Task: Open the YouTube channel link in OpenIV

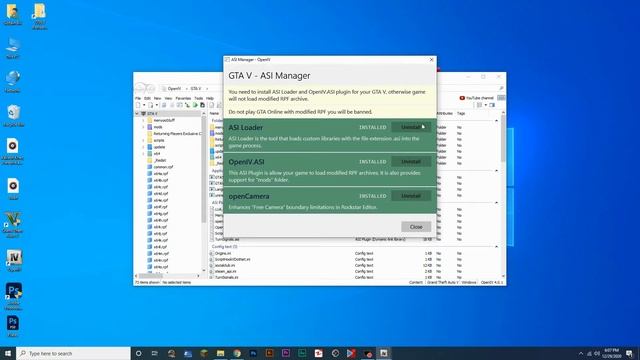Action: tap(476, 98)
